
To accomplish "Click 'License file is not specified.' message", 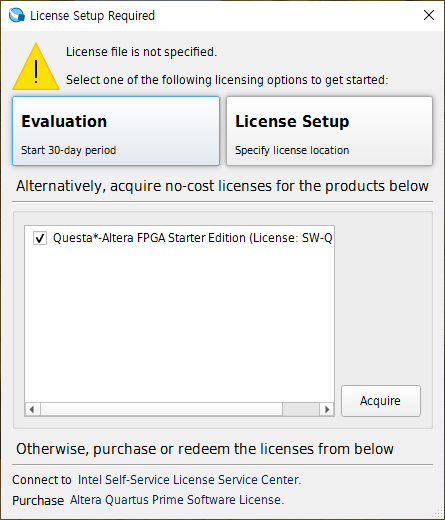I will pyautogui.click(x=141, y=52).
